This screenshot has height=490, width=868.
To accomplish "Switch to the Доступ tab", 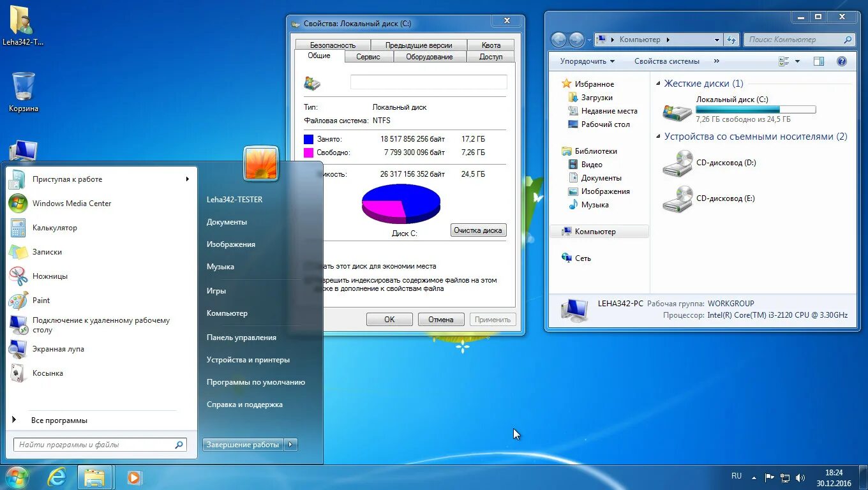I will click(x=491, y=57).
